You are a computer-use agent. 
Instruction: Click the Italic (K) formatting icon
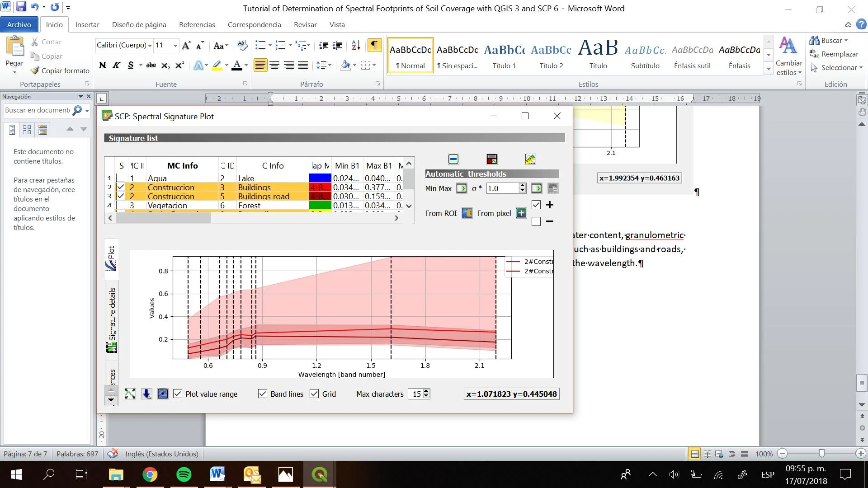[116, 66]
